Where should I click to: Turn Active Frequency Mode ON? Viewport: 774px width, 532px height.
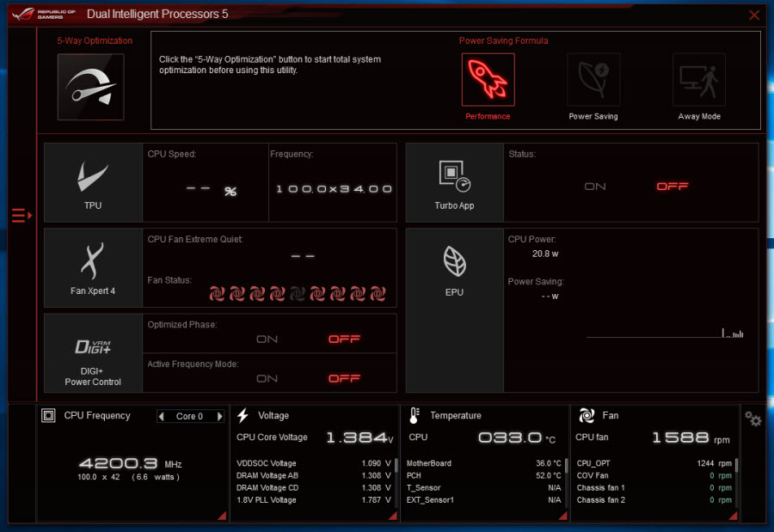coord(267,378)
